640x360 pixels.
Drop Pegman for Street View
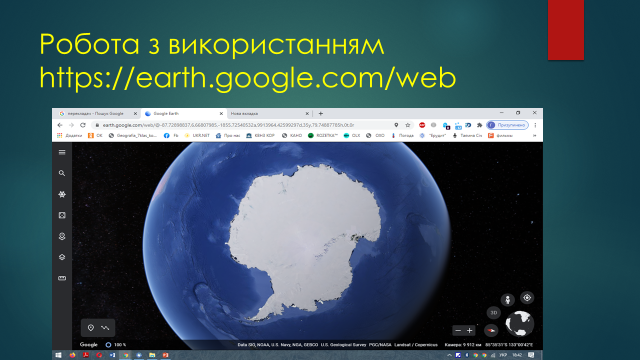pyautogui.click(x=508, y=300)
